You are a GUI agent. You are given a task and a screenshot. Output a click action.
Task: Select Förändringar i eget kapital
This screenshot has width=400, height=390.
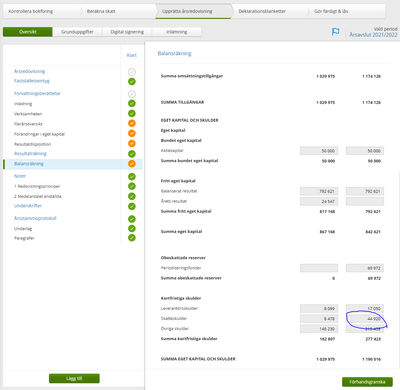click(39, 134)
